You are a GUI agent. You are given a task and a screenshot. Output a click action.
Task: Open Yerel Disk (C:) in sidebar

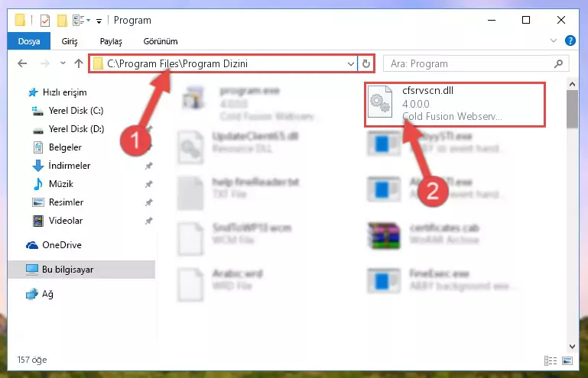coord(76,111)
